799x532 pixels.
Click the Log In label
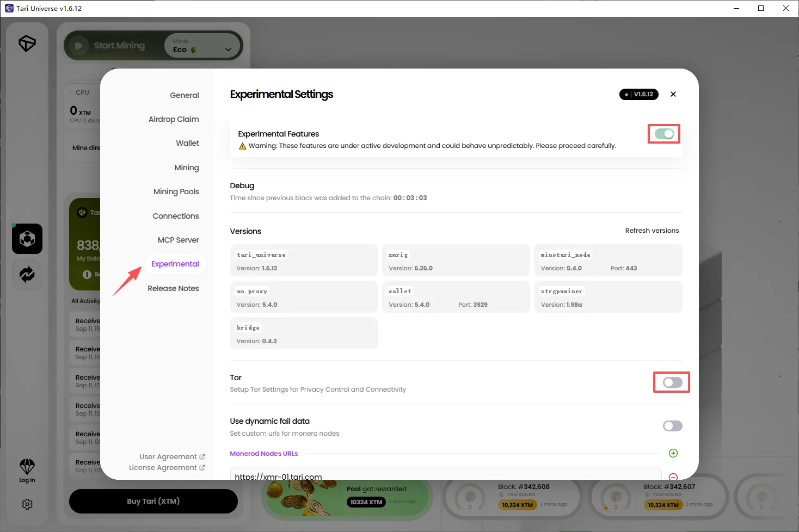27,480
